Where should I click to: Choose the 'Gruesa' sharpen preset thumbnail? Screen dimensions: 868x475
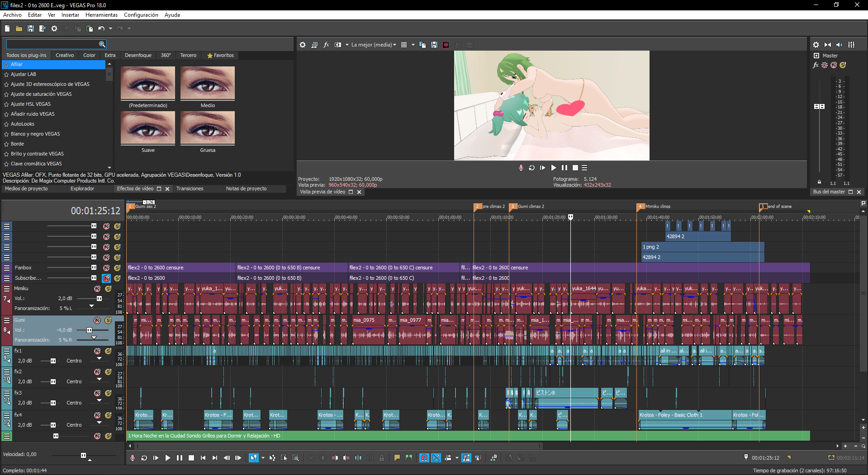tap(208, 128)
